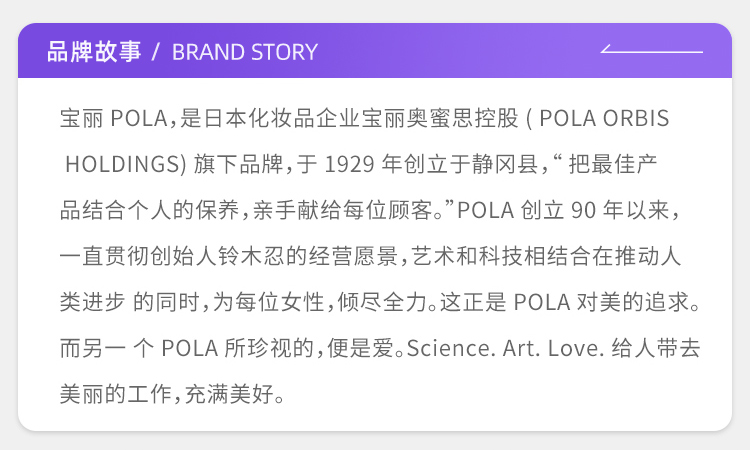The height and width of the screenshot is (450, 750).
Task: Click the phrase 倾尽全力 in text
Action: tap(382, 302)
